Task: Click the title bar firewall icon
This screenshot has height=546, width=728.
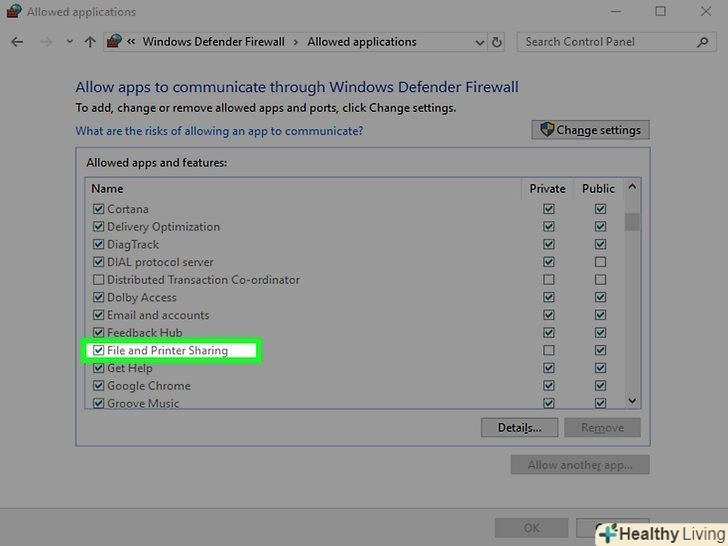Action: [x=13, y=11]
